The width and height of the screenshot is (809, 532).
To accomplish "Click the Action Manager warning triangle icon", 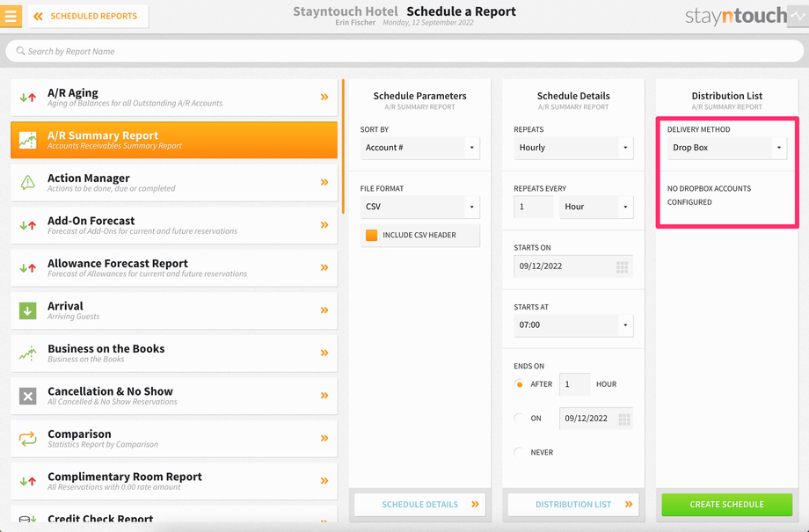I will point(28,182).
